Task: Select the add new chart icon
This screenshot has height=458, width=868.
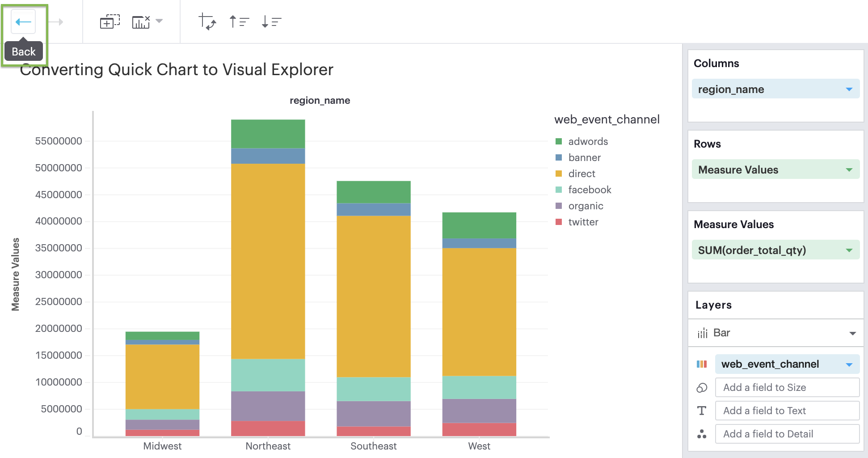Action: 109,21
